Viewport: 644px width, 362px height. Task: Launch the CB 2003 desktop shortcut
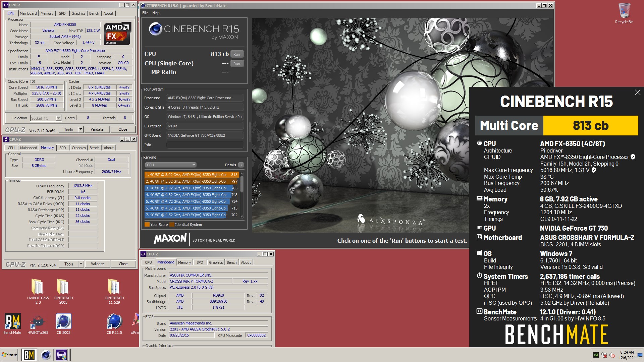(63, 324)
